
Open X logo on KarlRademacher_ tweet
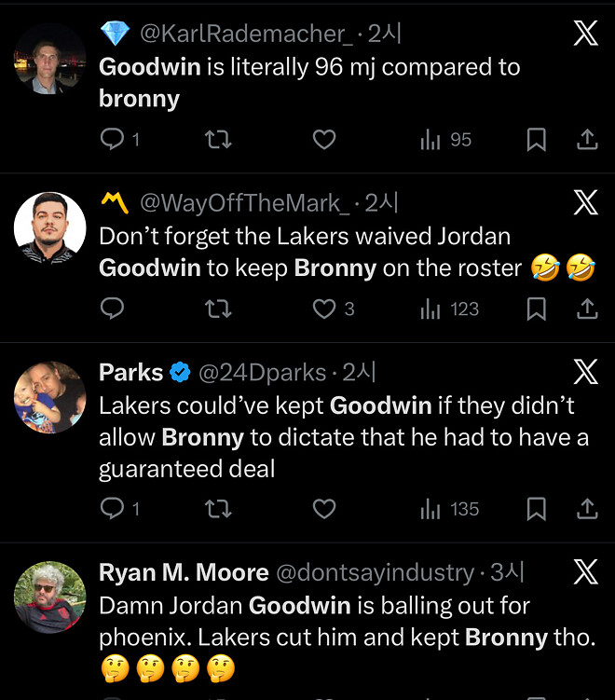585,33
